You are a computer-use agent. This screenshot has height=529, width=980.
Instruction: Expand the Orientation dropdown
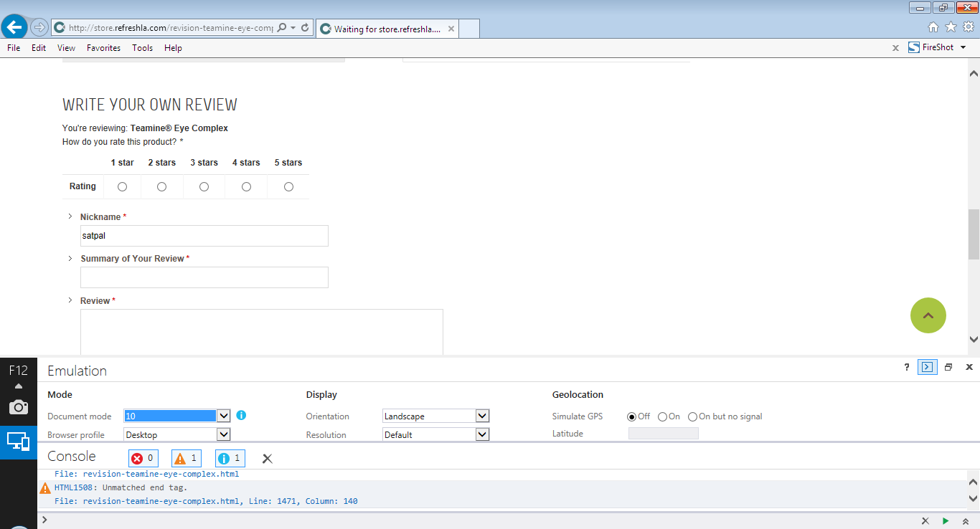(x=482, y=416)
